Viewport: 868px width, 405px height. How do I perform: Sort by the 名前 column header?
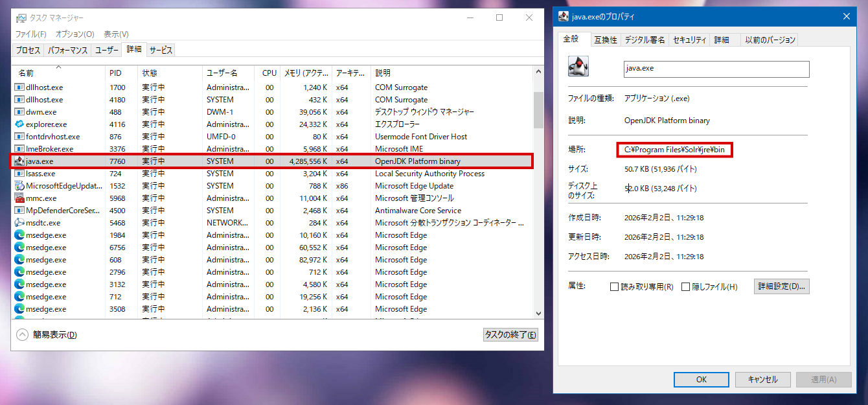tap(26, 73)
